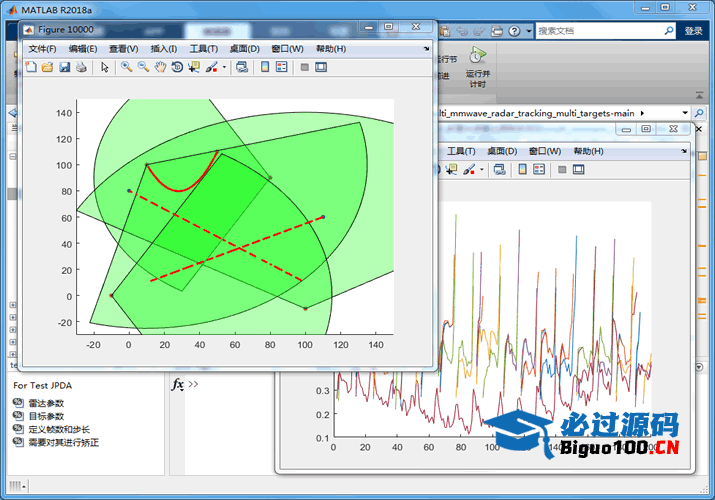Open the 编辑(E) menu in Figure 10000
The image size is (715, 500).
(83, 49)
